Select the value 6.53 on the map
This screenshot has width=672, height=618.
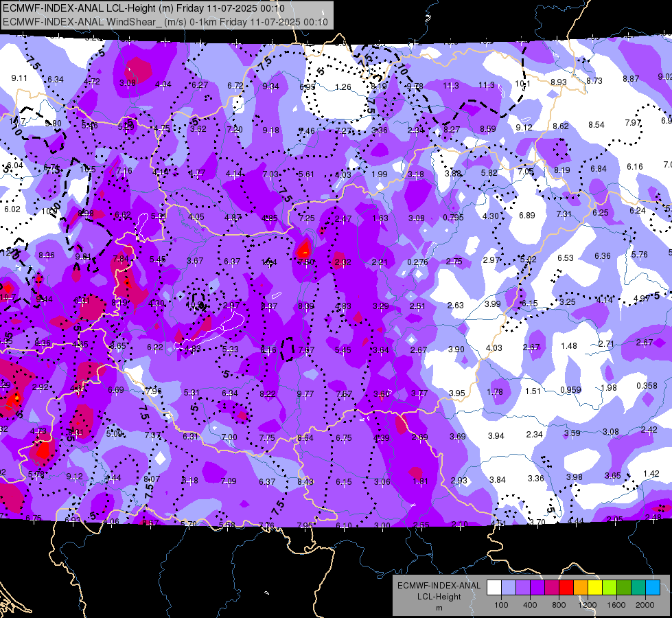566,257
